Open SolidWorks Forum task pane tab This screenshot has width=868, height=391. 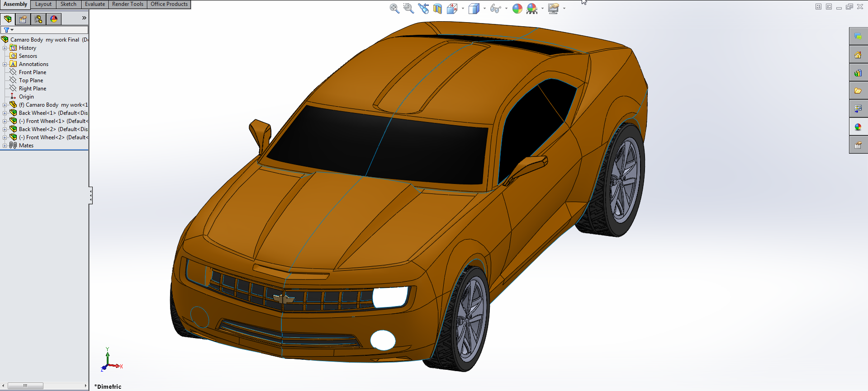click(x=858, y=37)
